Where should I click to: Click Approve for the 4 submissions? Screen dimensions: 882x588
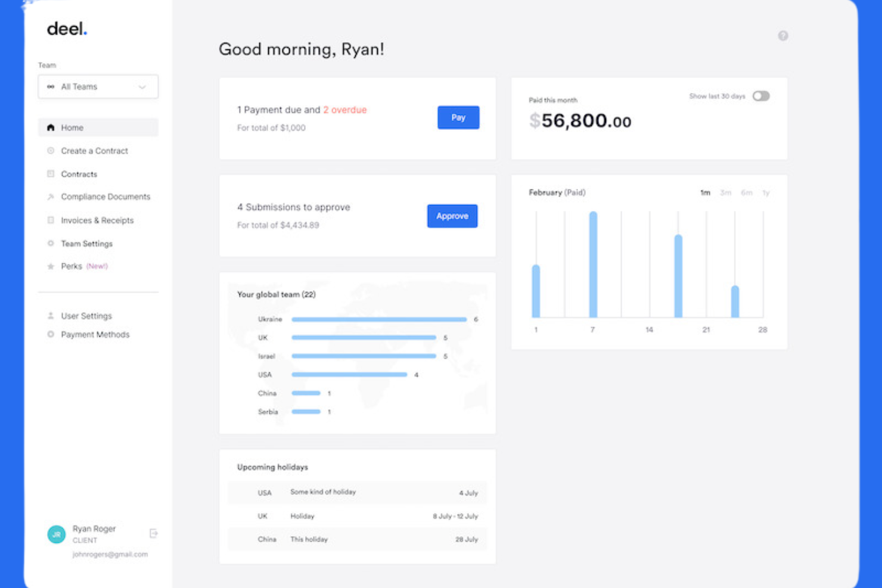452,216
